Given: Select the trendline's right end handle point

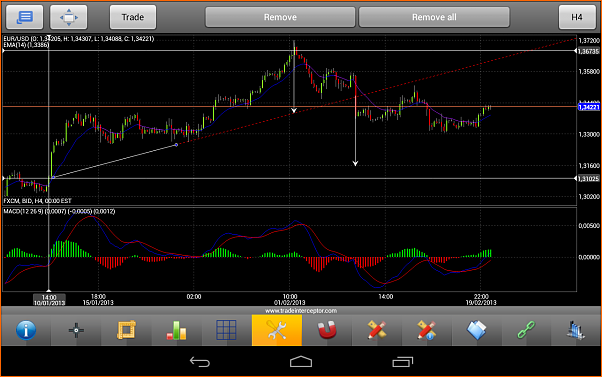Looking at the screenshot, I should point(176,145).
